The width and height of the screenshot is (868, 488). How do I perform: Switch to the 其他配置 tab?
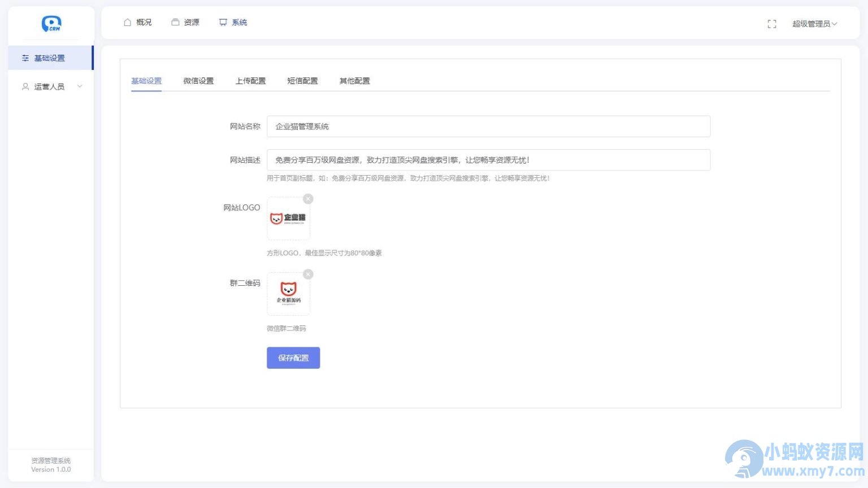click(x=354, y=81)
